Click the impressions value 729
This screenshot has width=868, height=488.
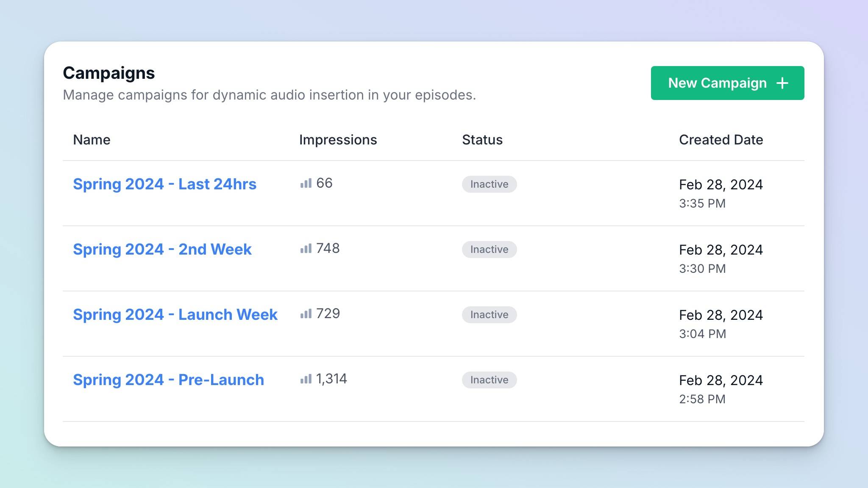pyautogui.click(x=328, y=313)
